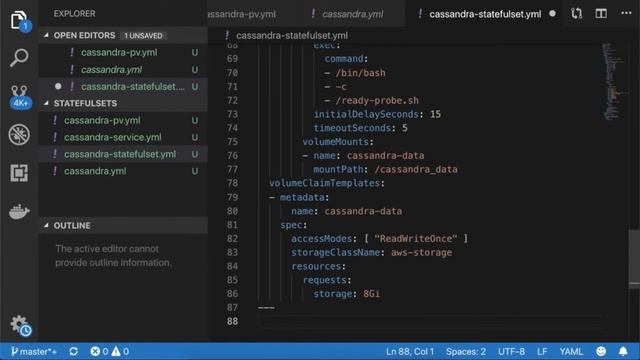Viewport: 640px width, 360px height.
Task: Click the value "aws-storage"
Action: pyautogui.click(x=421, y=252)
